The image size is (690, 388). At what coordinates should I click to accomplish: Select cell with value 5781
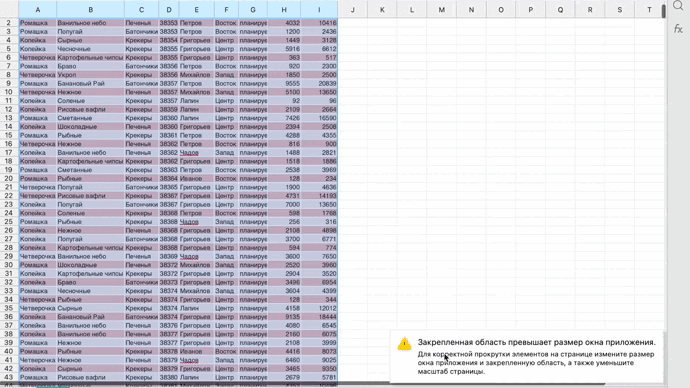319,377
